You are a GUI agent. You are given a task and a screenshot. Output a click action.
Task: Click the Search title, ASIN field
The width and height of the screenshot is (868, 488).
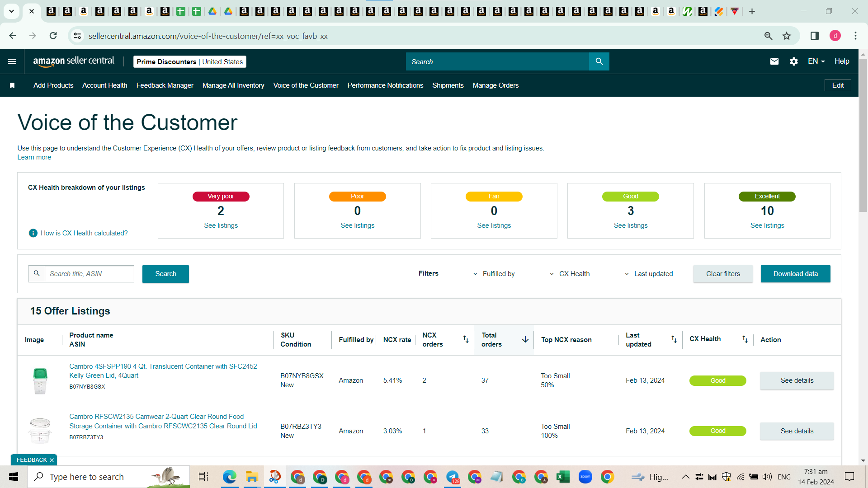point(90,274)
